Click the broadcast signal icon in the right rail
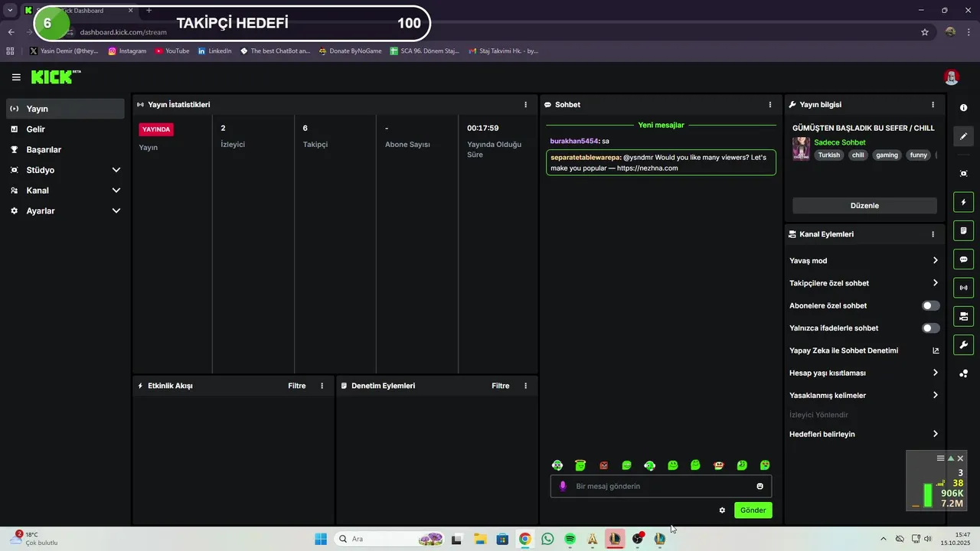The width and height of the screenshot is (980, 551). click(963, 288)
